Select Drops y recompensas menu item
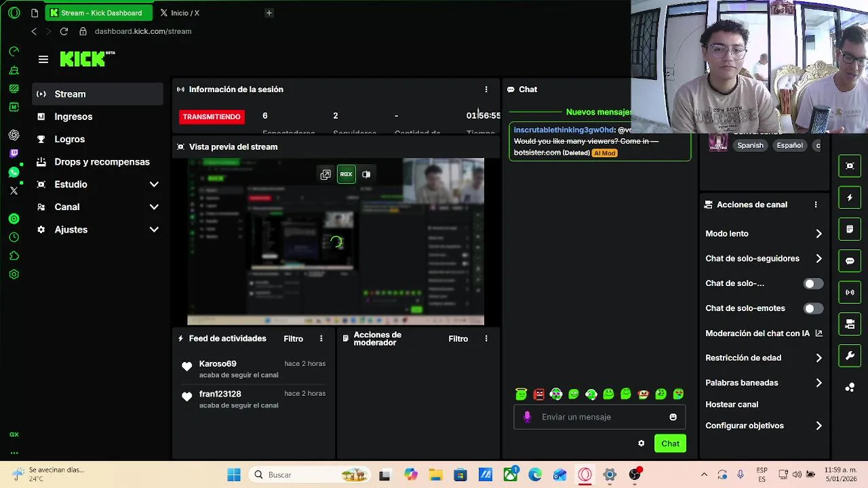Screen dimensions: 868x488 (98, 162)
